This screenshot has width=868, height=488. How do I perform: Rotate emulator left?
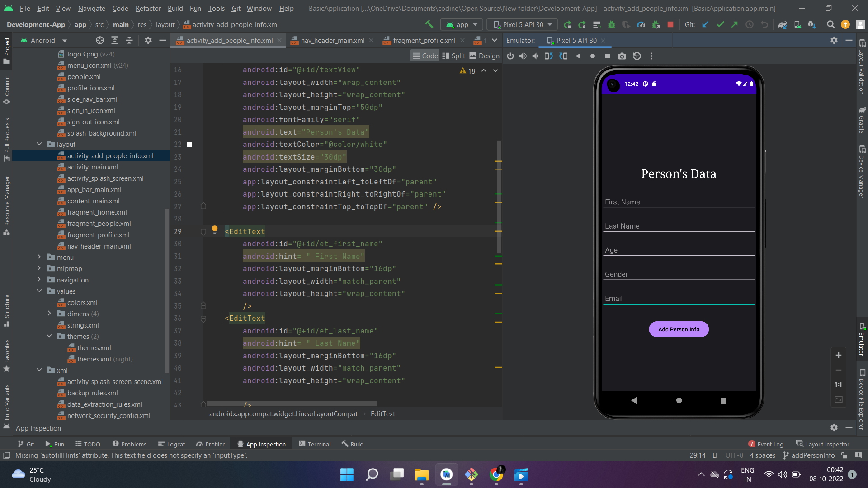[548, 56]
